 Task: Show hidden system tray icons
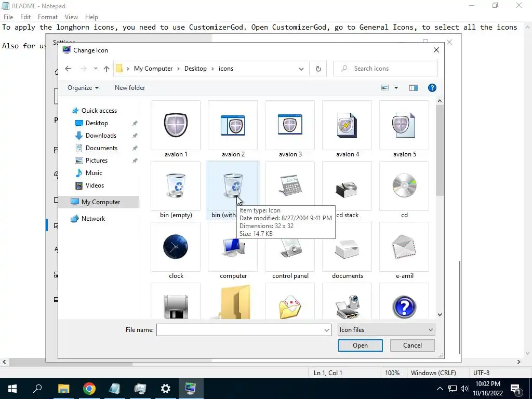pos(440,389)
